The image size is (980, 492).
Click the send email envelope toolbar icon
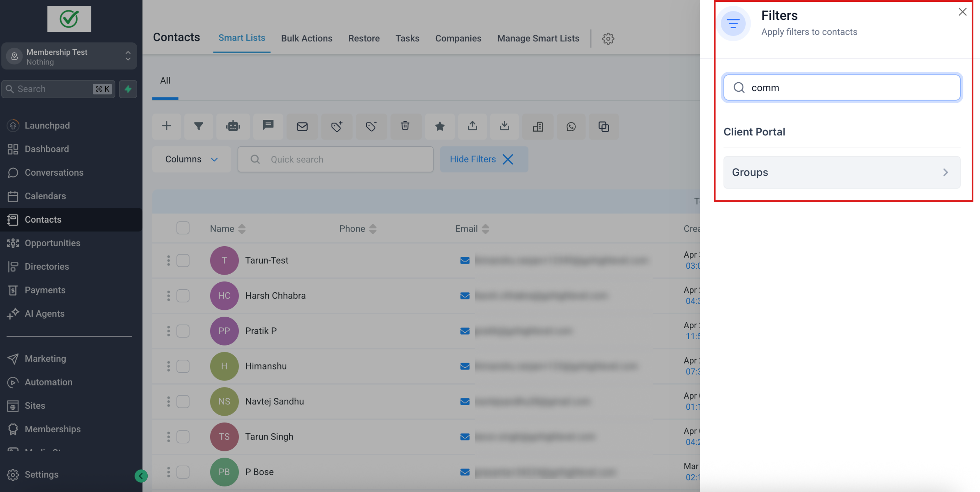click(302, 126)
